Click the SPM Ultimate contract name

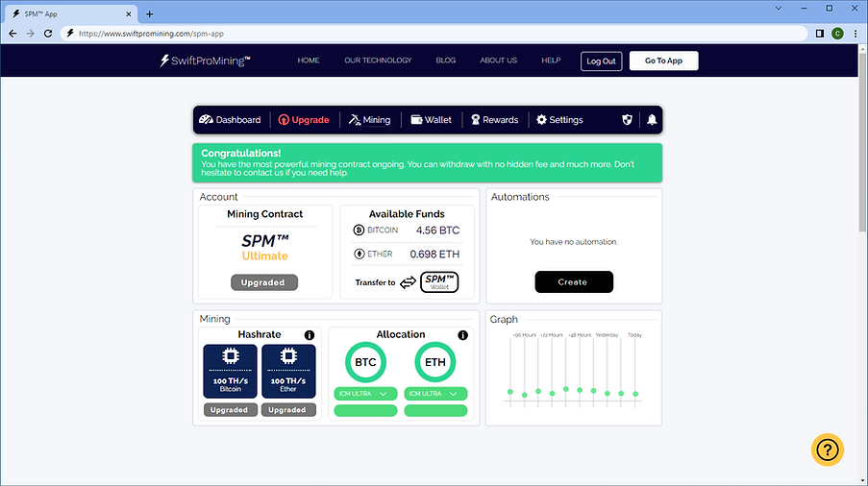[264, 248]
